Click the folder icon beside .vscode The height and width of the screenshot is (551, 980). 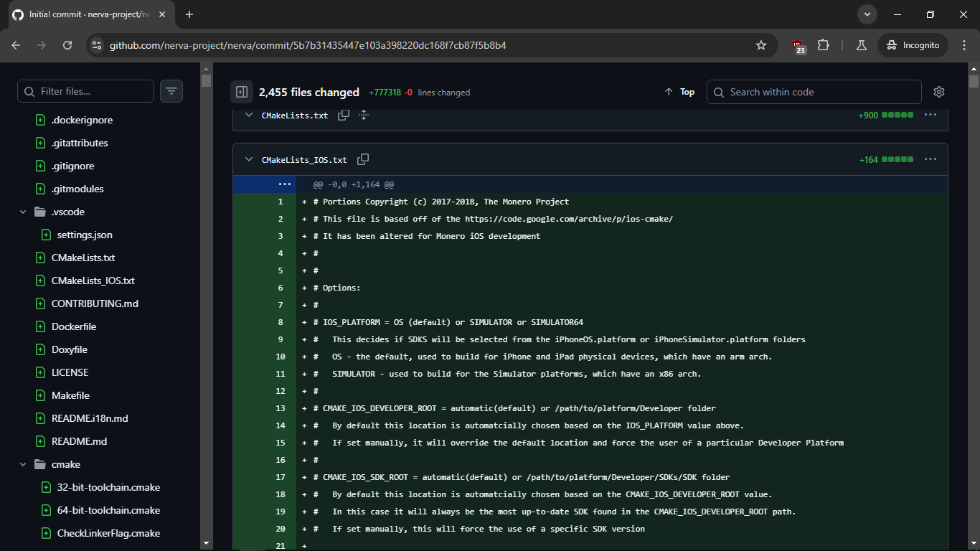click(41, 212)
